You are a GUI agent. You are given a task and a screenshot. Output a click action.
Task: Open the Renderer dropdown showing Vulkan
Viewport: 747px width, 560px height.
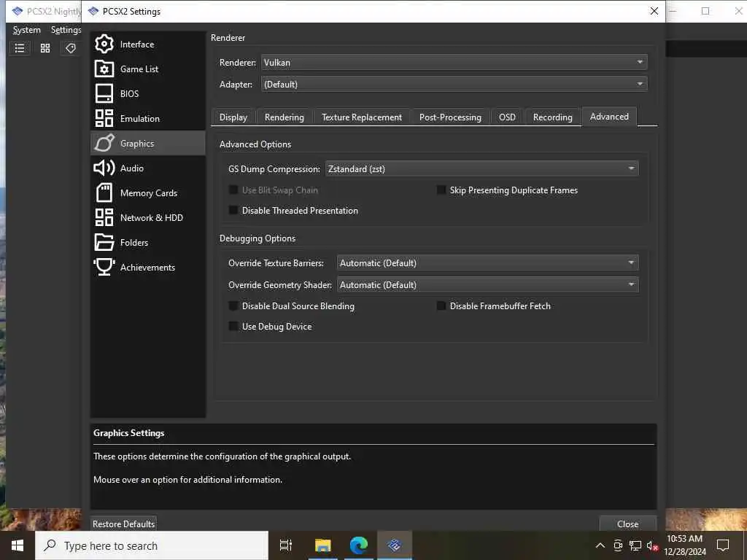point(454,63)
